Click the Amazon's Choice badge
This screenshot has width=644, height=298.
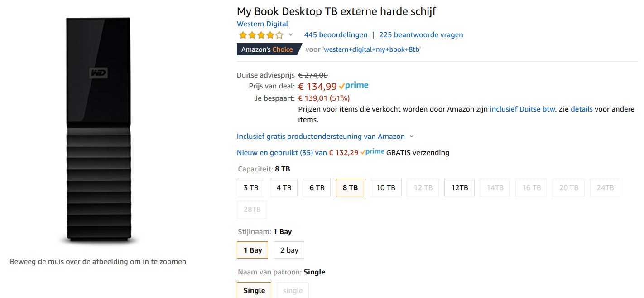[x=267, y=49]
